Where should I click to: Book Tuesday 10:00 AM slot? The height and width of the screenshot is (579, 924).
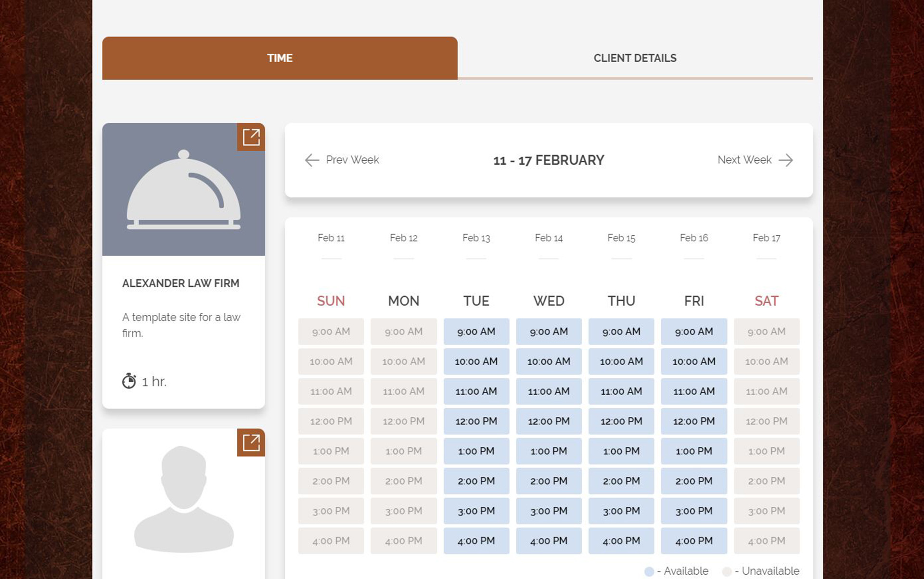(x=476, y=361)
